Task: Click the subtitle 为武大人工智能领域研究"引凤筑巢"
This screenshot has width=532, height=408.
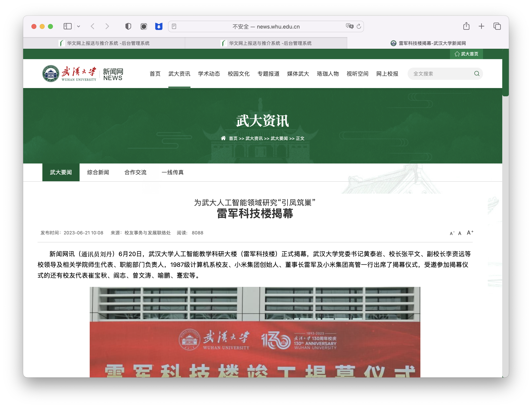Action: coord(255,202)
